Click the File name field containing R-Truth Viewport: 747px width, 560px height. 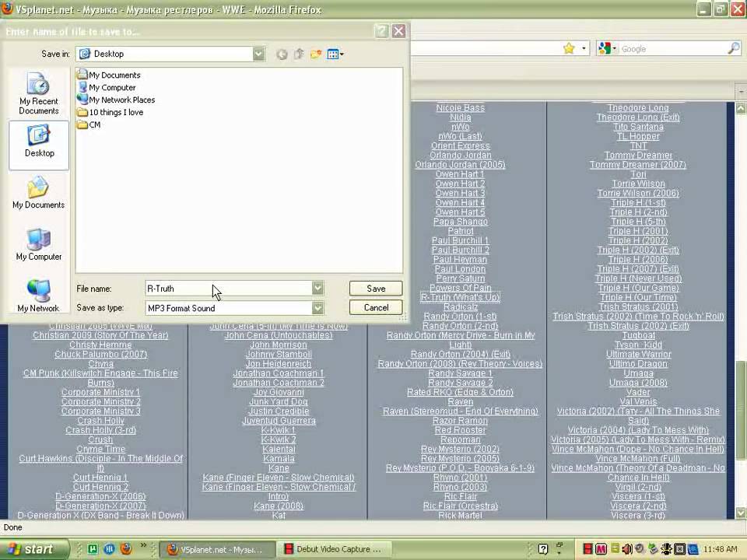[x=229, y=289]
